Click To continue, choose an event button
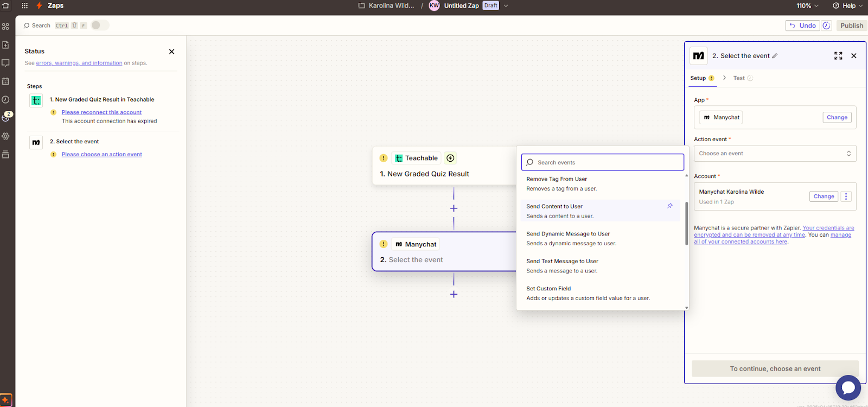 [775, 368]
